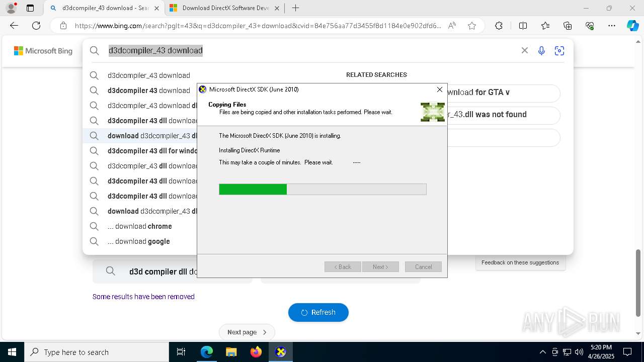Image resolution: width=644 pixels, height=362 pixels.
Task: Close the d3dcompiler_43 download tab
Action: [x=156, y=8]
